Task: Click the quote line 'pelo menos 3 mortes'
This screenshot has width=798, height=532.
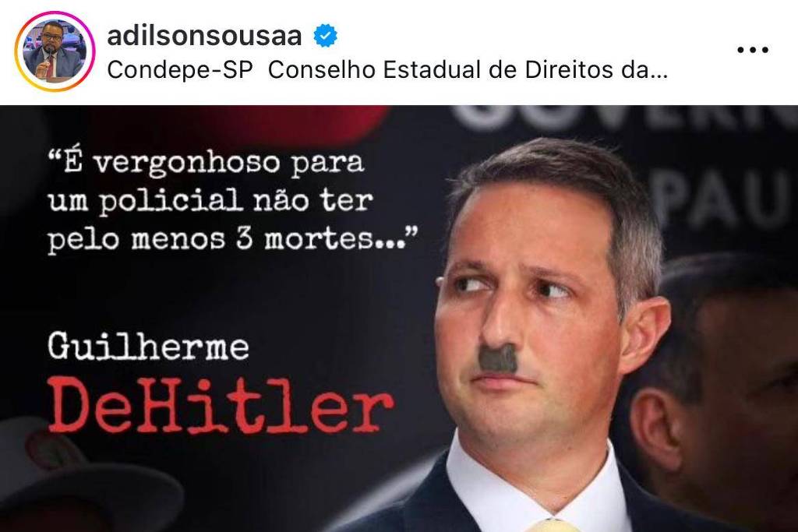Action: (x=232, y=238)
